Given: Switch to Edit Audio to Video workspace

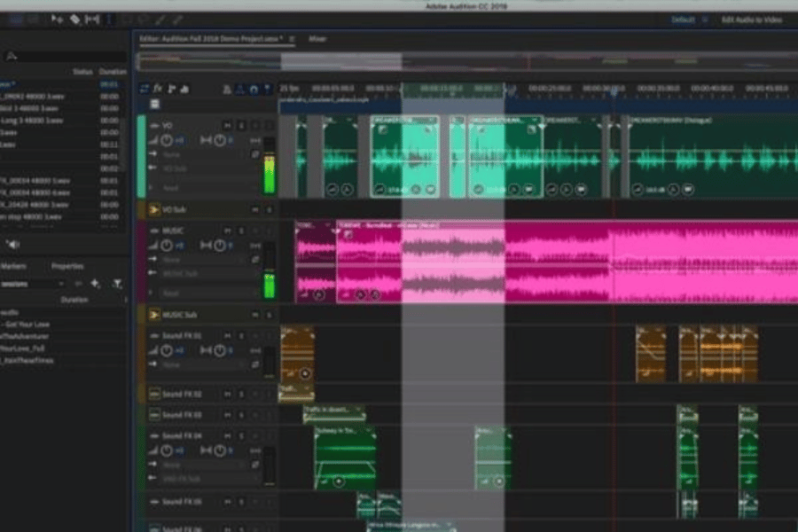Looking at the screenshot, I should point(750,19).
